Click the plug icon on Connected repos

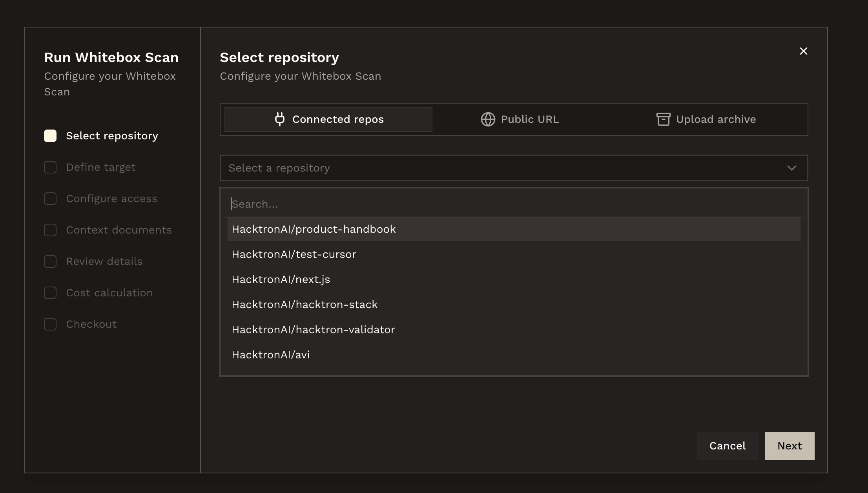pos(279,119)
